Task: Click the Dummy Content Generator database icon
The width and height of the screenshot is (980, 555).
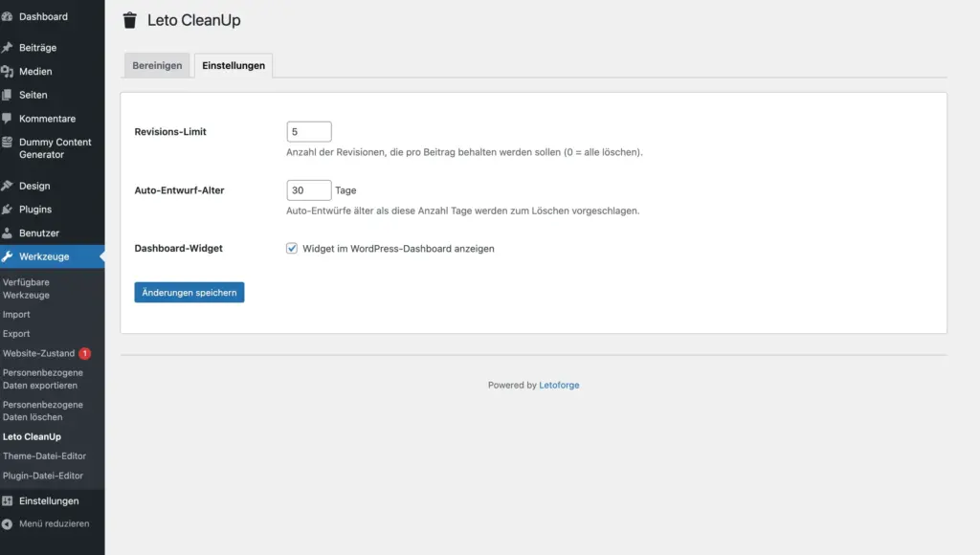Action: click(x=7, y=142)
